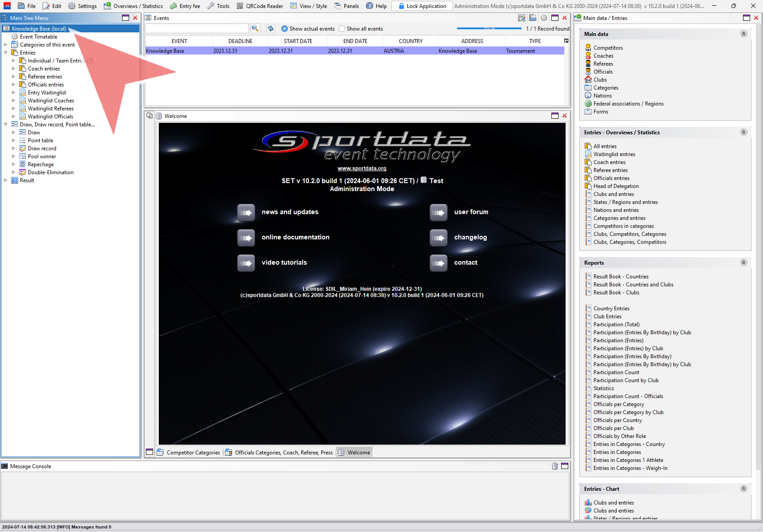763x532 pixels.
Task: Clear the Message Console with trash icon
Action: 555,466
